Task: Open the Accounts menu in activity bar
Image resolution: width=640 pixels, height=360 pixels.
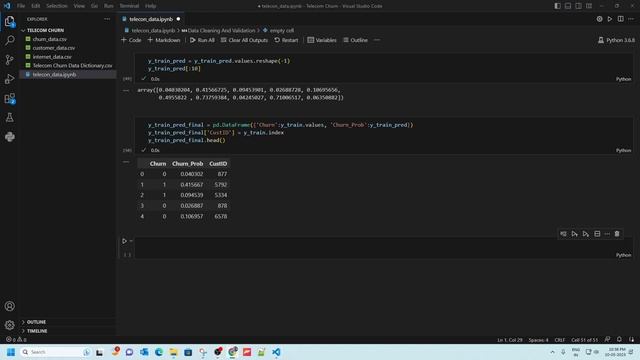Action: (9, 306)
